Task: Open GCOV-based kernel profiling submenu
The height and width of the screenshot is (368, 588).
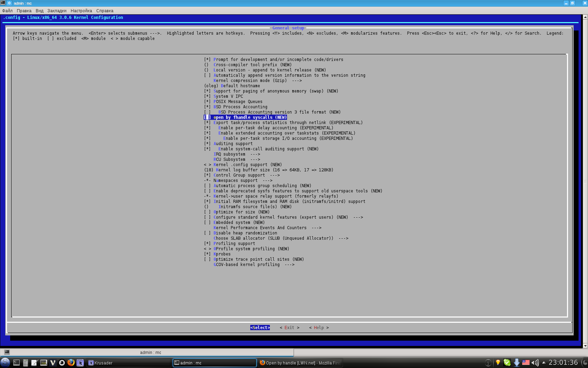Action: pyautogui.click(x=254, y=265)
